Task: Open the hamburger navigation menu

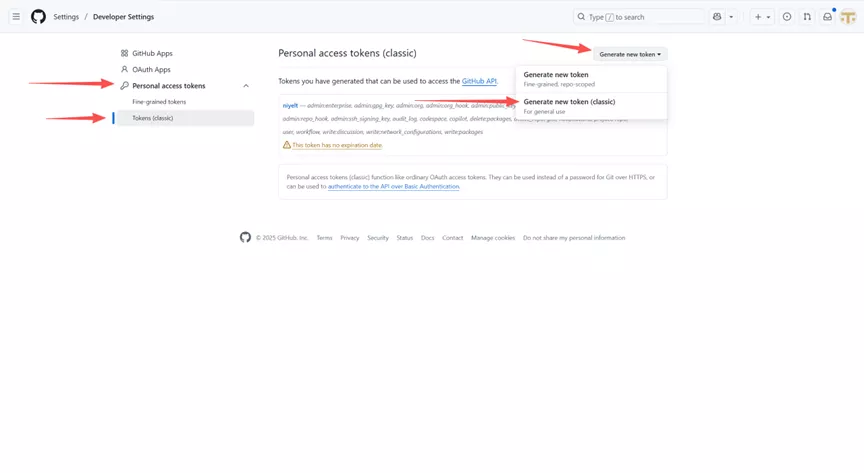Action: 16,17
